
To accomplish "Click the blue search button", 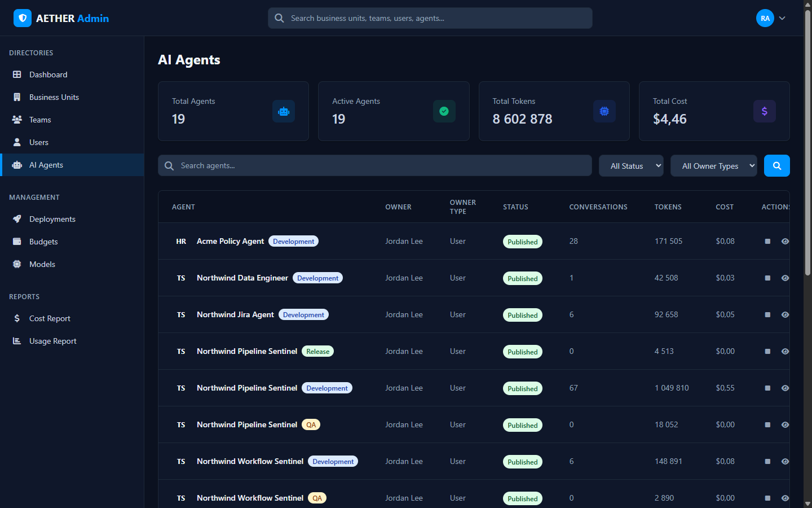I will [777, 166].
